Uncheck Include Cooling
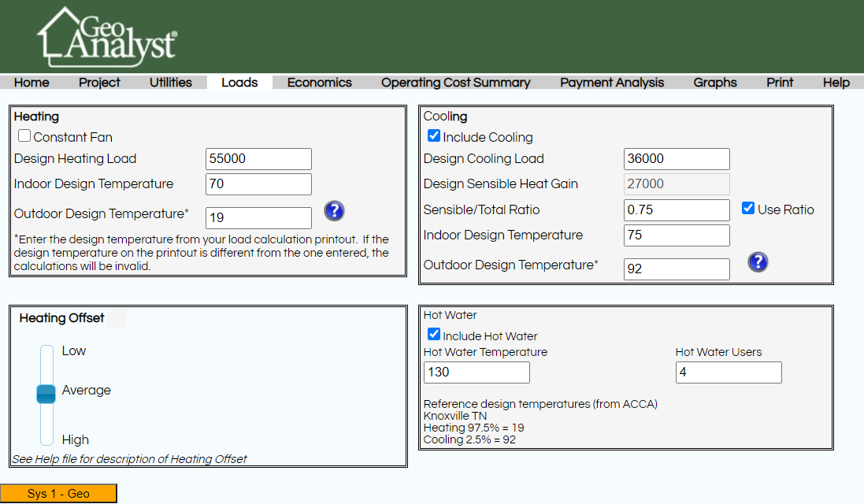The height and width of the screenshot is (504, 864). point(434,135)
